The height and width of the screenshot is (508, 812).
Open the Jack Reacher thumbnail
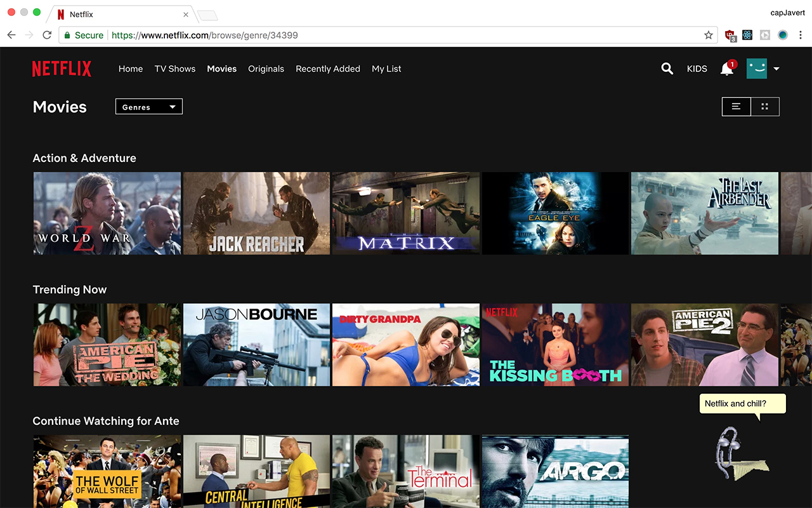[x=256, y=213]
